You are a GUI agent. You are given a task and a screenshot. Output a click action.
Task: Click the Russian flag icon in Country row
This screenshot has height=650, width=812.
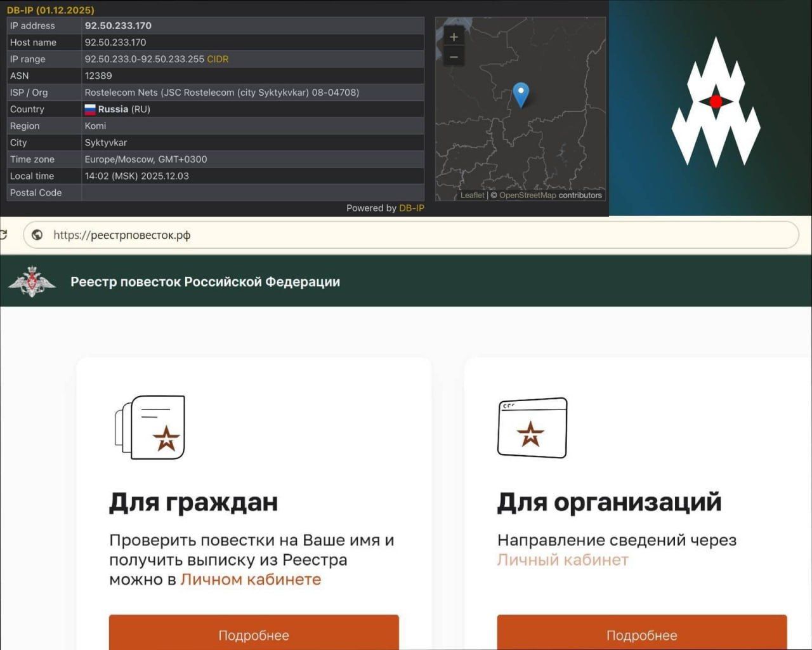tap(90, 109)
